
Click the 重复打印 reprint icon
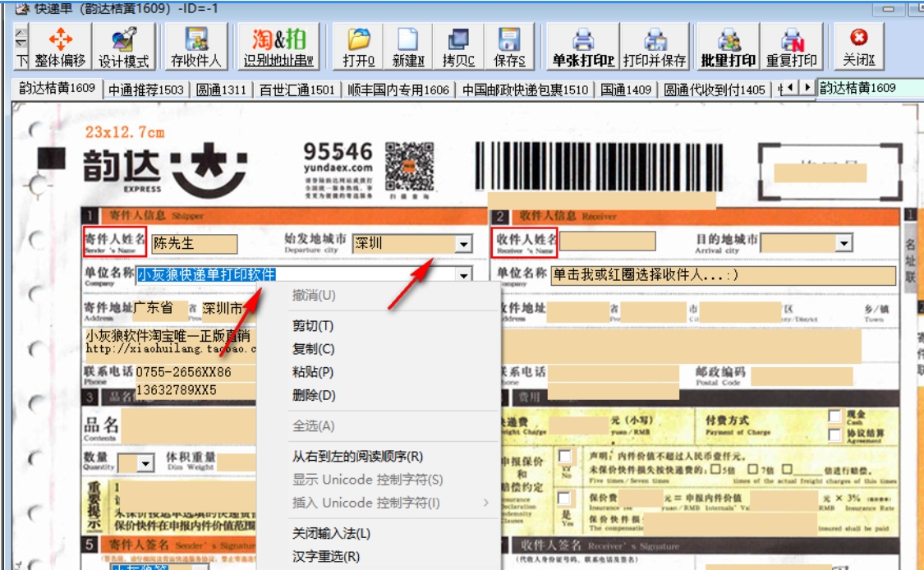pos(791,47)
